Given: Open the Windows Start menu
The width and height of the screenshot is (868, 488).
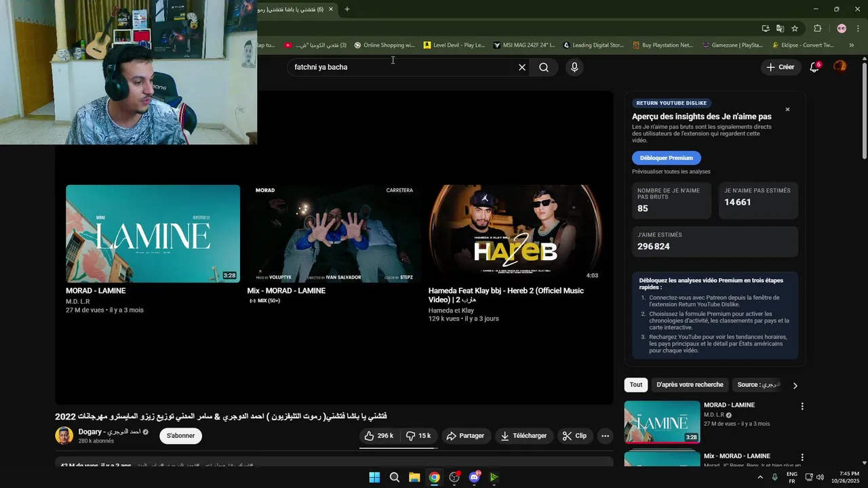Looking at the screenshot, I should coord(374,477).
